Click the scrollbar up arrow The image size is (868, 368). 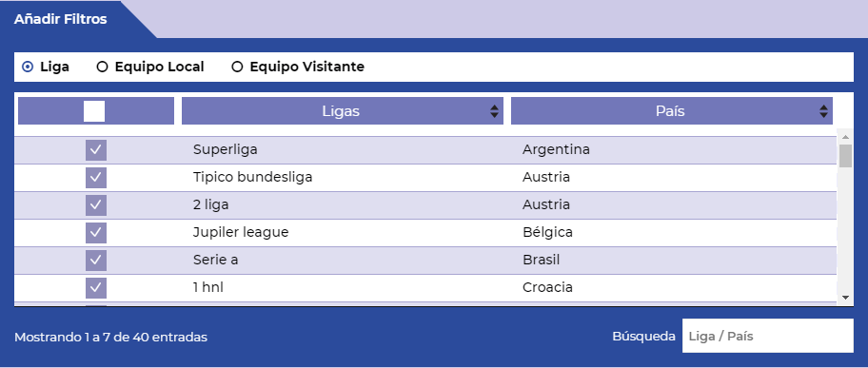845,137
